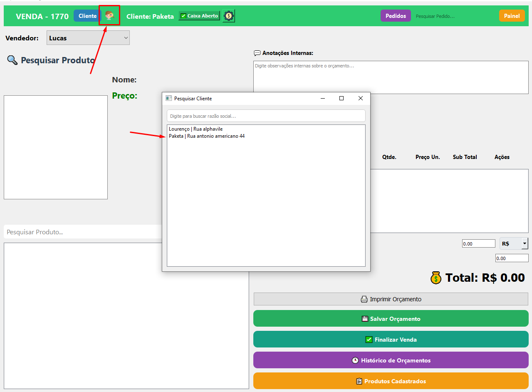Screen dimensions: 532x392
Task: Expand the Vendedor dropdown showing Lucas
Action: tap(88, 38)
